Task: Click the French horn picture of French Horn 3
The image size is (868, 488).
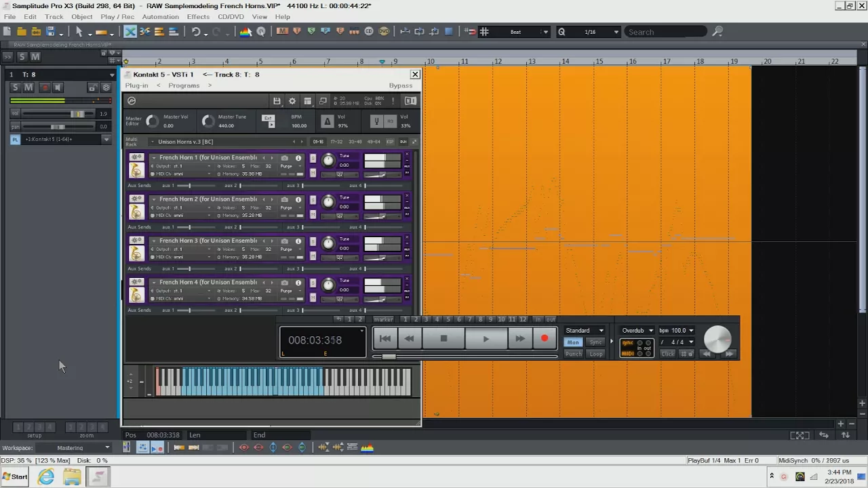Action: 136,253
